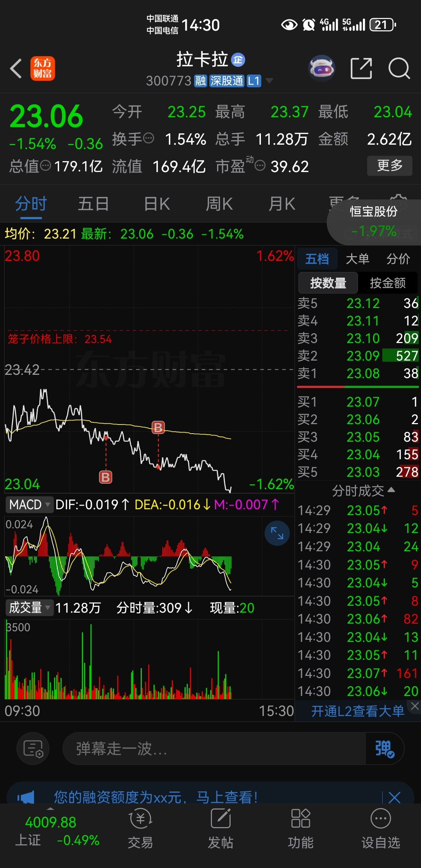The image size is (421, 868).
Task: Tap the eye comfort status bar icon
Action: point(289,25)
